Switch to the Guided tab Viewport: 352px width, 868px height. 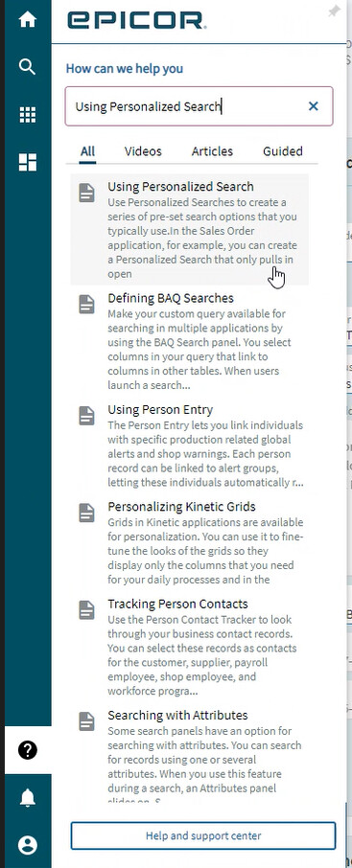click(x=283, y=151)
